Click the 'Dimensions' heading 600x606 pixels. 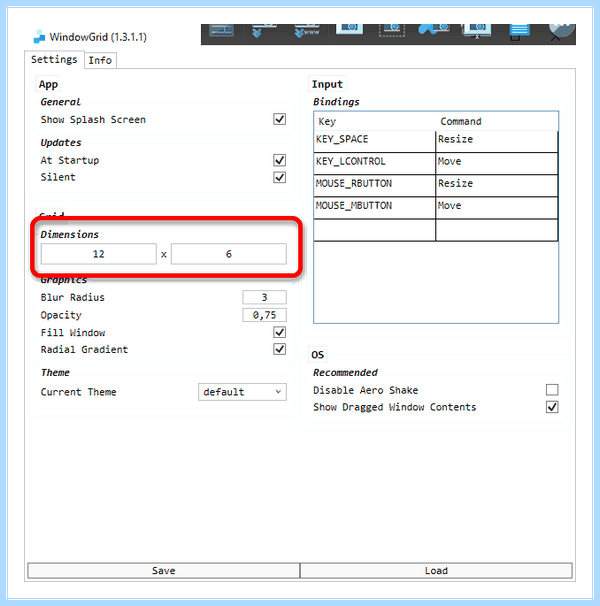tap(70, 235)
